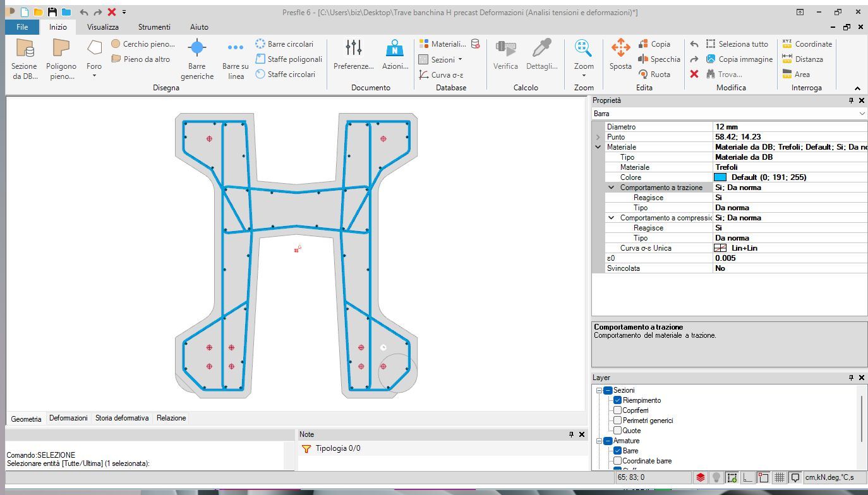Screen dimensions: 868x495
Task: Select the Distanza measuring tool
Action: click(802, 59)
